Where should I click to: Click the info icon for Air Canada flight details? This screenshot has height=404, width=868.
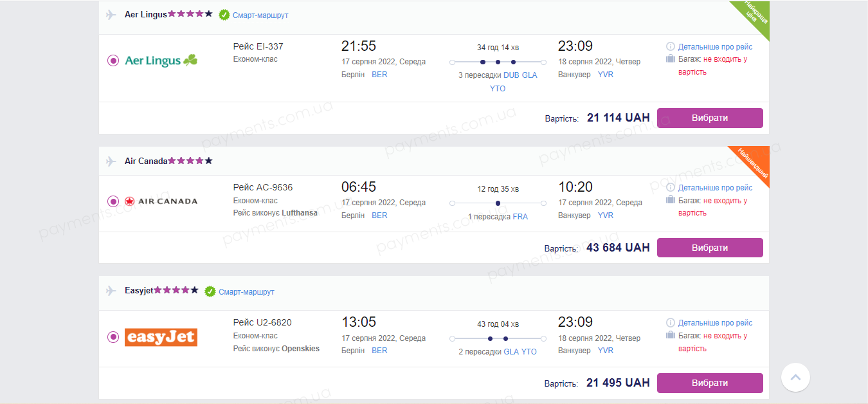tap(671, 188)
